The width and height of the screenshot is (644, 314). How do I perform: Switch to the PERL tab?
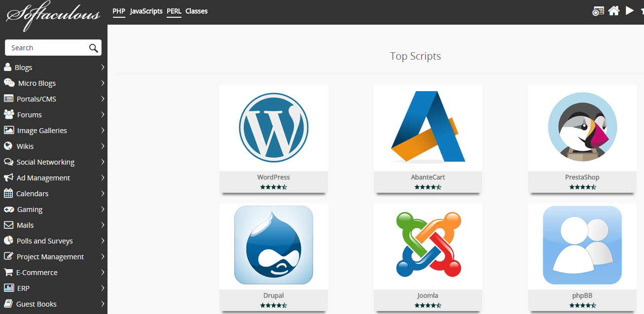(174, 11)
